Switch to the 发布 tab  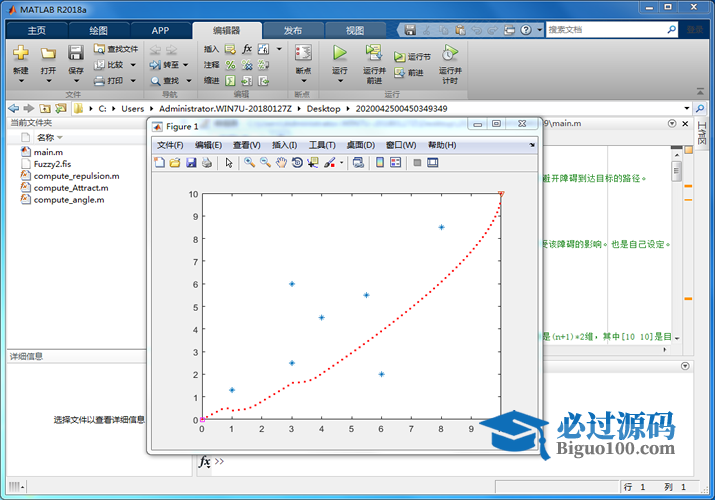293,31
